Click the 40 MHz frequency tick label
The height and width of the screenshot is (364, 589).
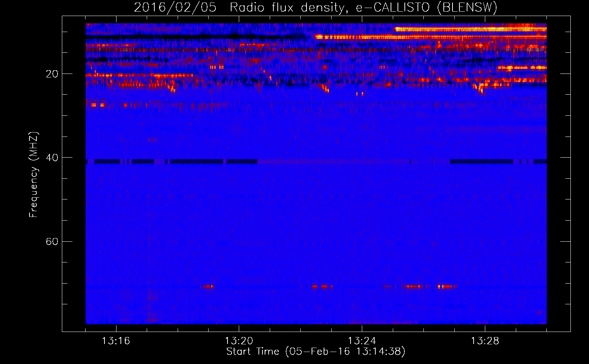coord(52,158)
